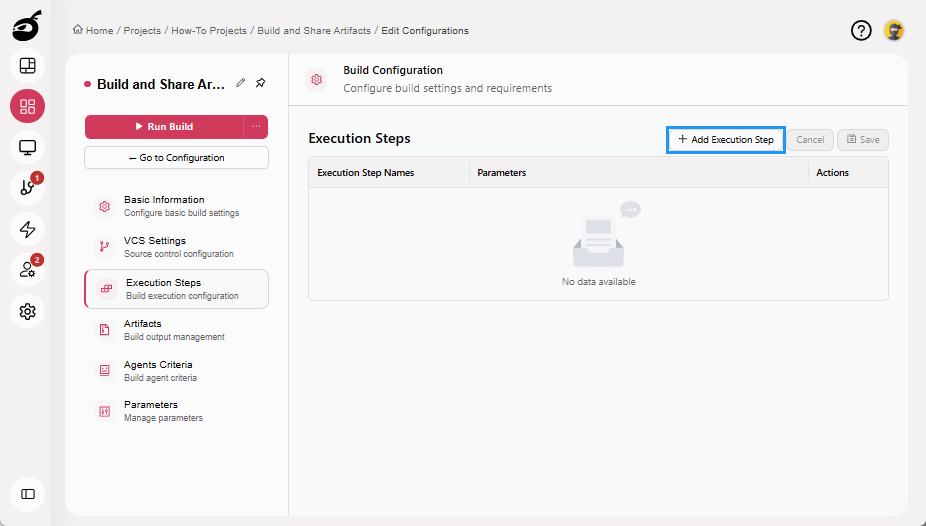Click Go to Configuration button
Image resolution: width=926 pixels, height=526 pixels.
176,158
